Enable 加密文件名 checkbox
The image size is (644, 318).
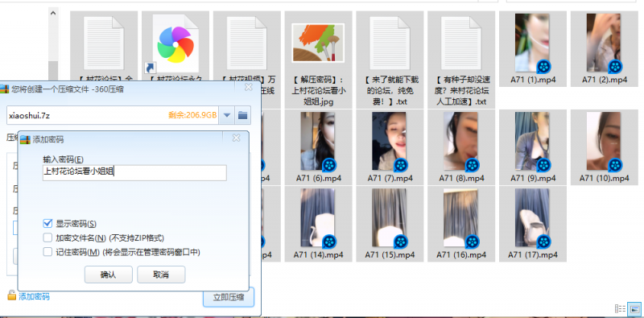(47, 237)
